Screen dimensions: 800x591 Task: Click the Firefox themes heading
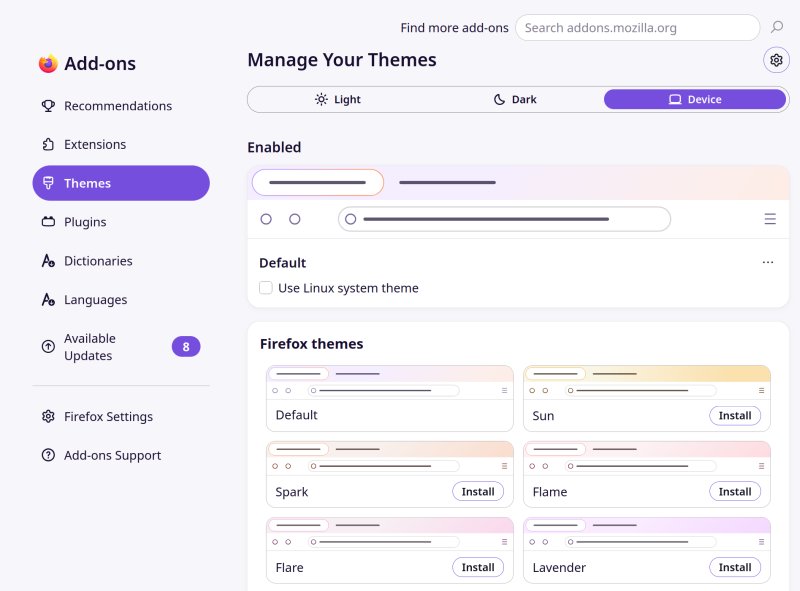(x=311, y=343)
